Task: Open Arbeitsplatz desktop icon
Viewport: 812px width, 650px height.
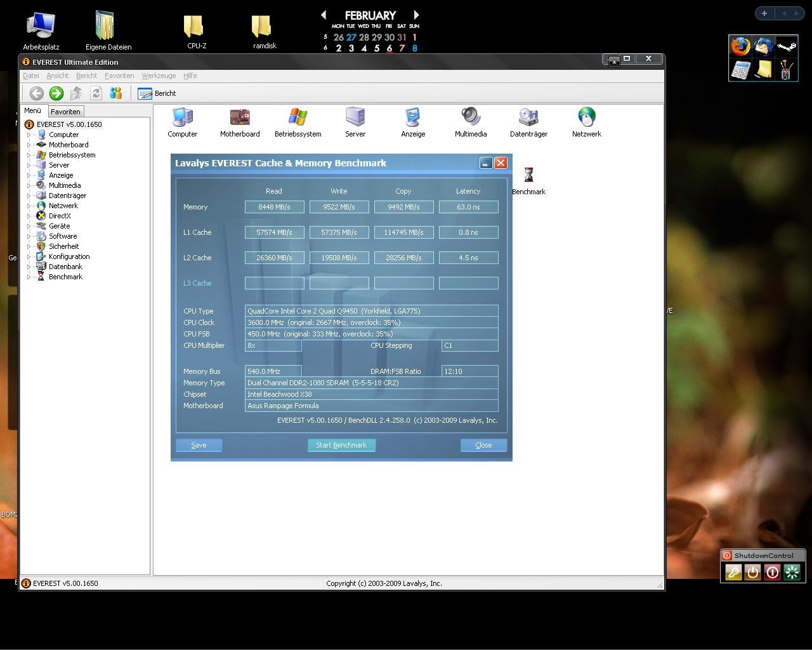Action: point(41,30)
